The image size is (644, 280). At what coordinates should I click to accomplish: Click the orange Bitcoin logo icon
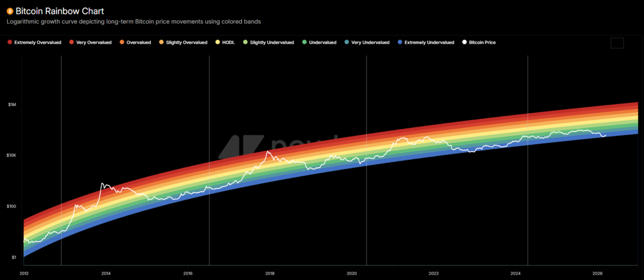[10, 11]
